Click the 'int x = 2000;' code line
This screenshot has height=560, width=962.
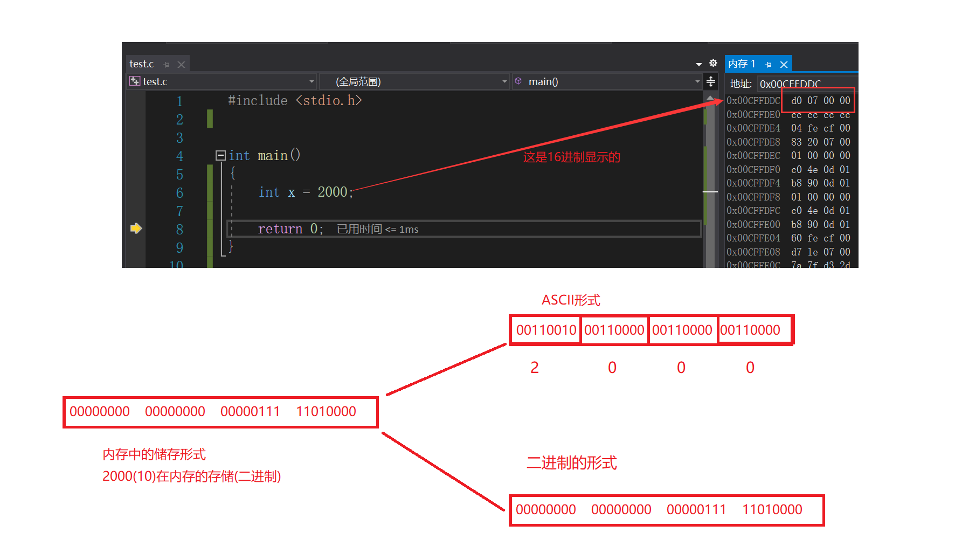pyautogui.click(x=306, y=192)
